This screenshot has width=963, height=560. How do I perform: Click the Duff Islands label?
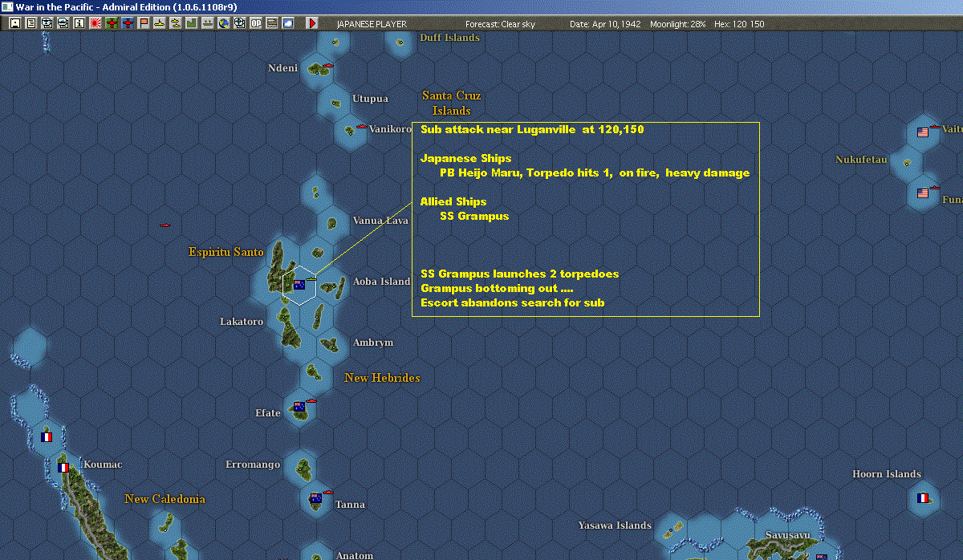coord(449,38)
